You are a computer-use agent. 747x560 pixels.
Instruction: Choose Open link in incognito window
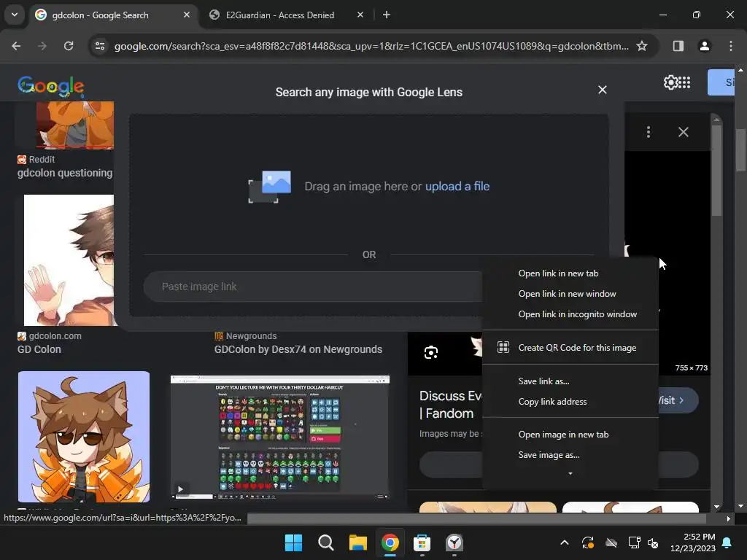coord(570,314)
